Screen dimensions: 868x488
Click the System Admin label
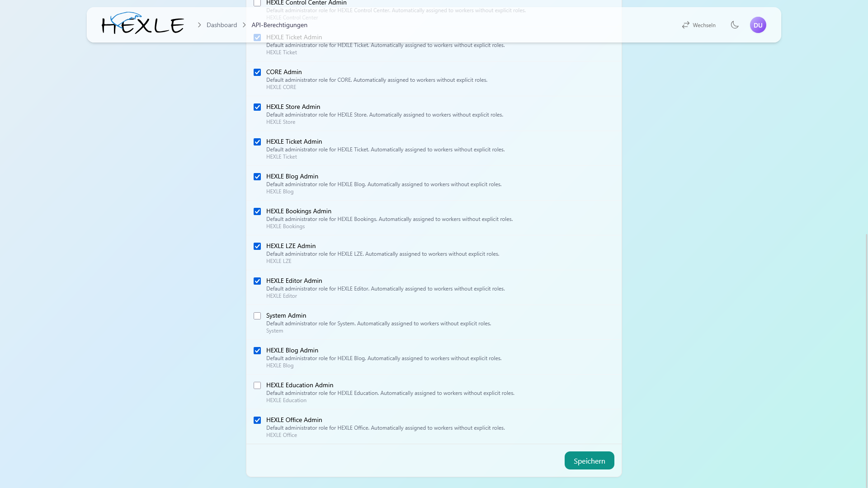tap(286, 315)
